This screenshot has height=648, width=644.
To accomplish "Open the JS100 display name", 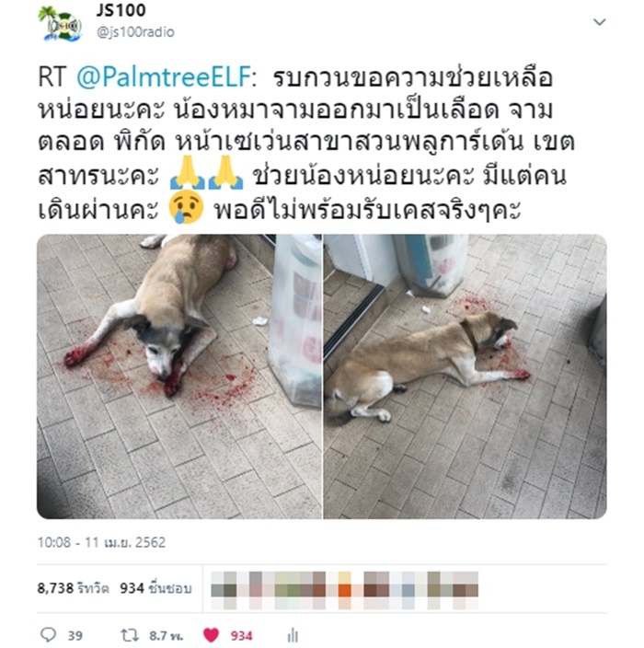I will tap(121, 10).
